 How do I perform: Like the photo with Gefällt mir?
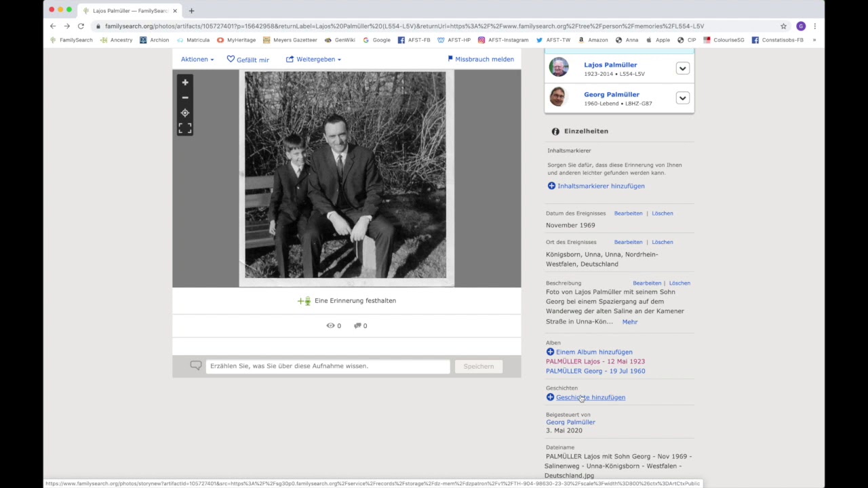click(x=248, y=60)
